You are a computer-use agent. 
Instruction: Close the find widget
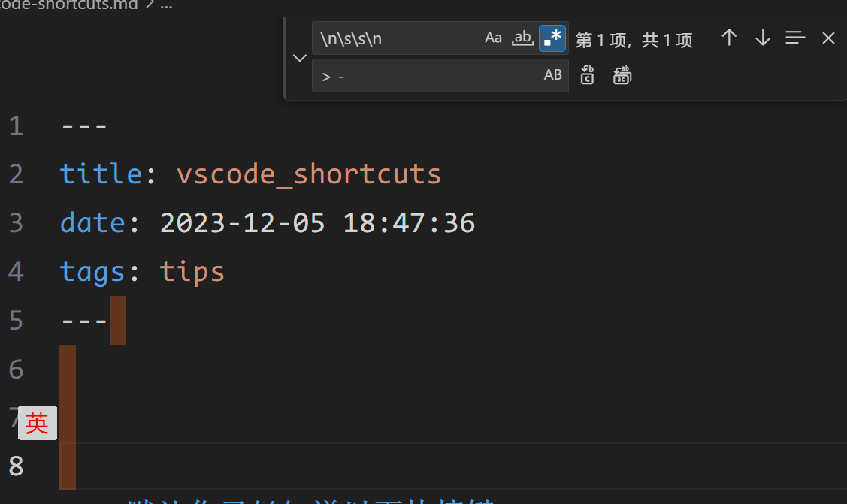coord(828,38)
